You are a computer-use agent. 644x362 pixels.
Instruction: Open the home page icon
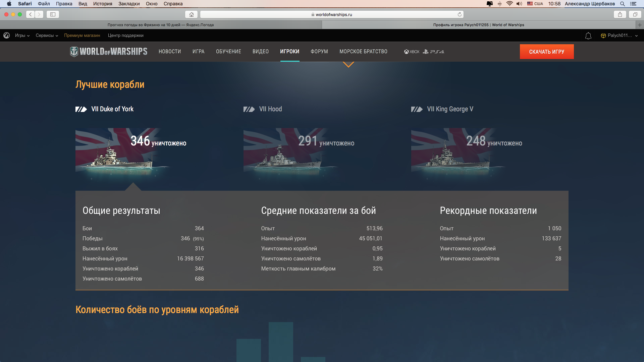coord(192,14)
